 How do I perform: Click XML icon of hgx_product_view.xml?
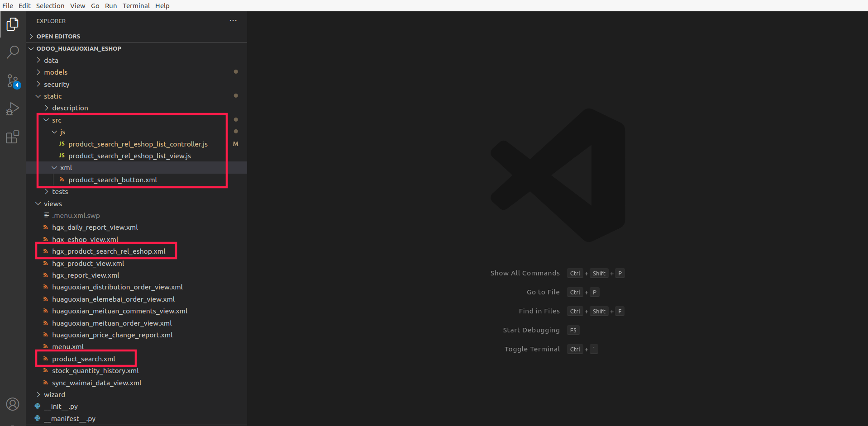coord(45,263)
